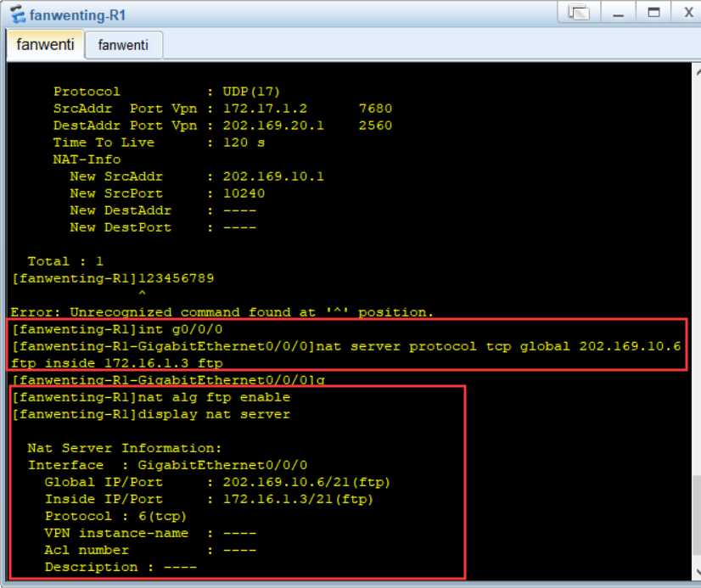
Task: Maximize the fanwenting-R1 window
Action: 653,12
